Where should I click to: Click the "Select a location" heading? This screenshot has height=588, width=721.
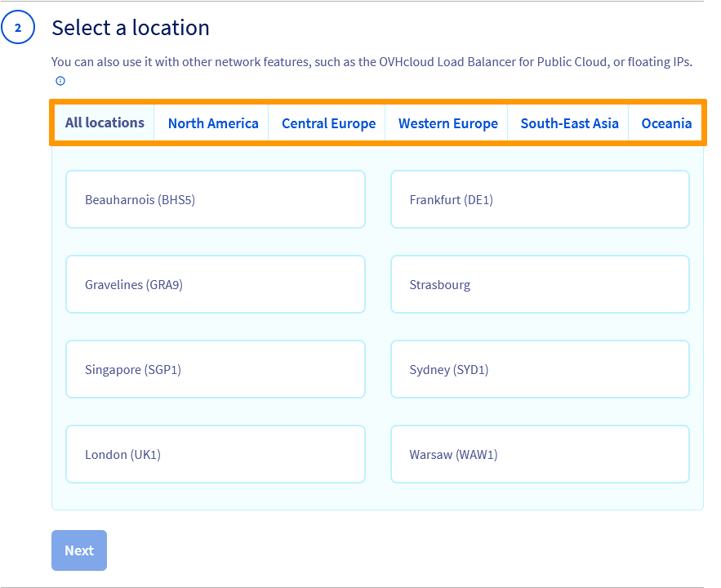coord(131,28)
